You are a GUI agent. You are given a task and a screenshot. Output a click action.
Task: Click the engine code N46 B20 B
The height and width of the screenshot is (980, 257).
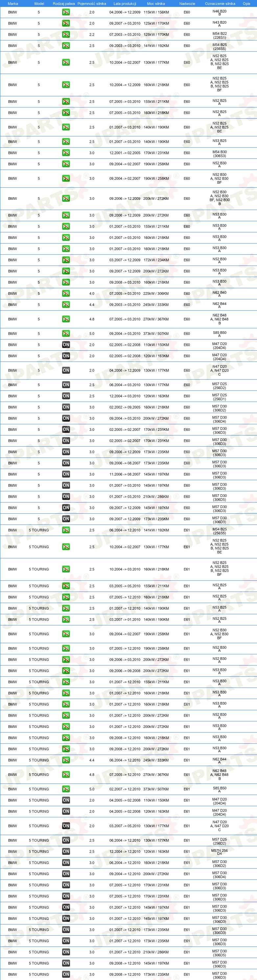219,12
